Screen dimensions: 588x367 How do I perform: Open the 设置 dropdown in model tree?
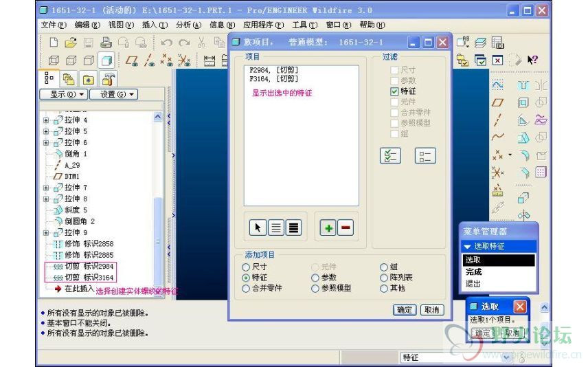(113, 94)
